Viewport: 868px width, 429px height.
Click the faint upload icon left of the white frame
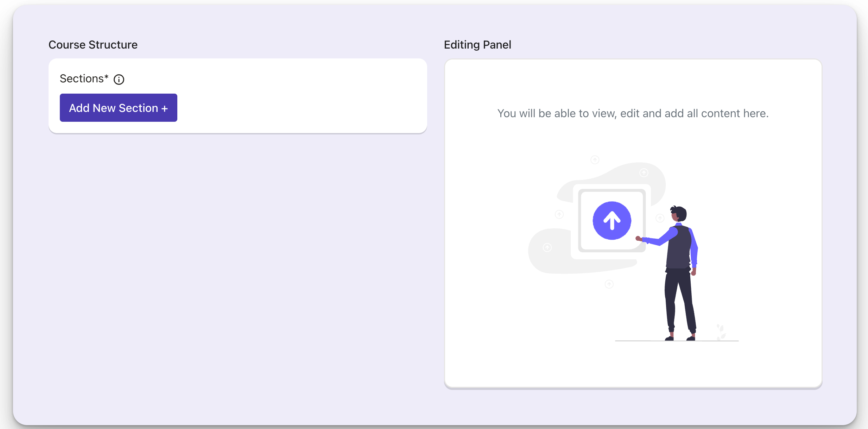(559, 214)
